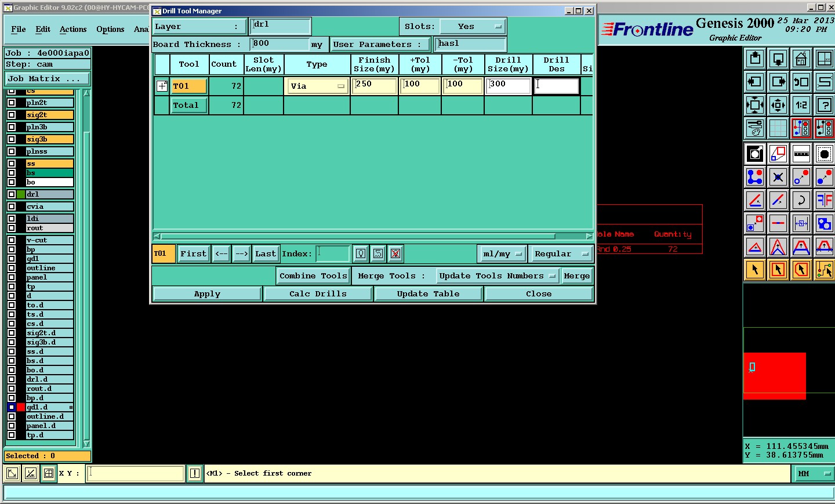
Task: Toggle the checkbox for layer tp.d
Action: pos(12,435)
